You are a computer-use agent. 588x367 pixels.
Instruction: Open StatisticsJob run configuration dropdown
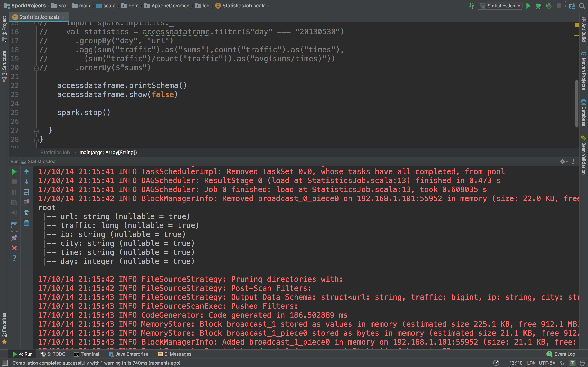(x=500, y=6)
